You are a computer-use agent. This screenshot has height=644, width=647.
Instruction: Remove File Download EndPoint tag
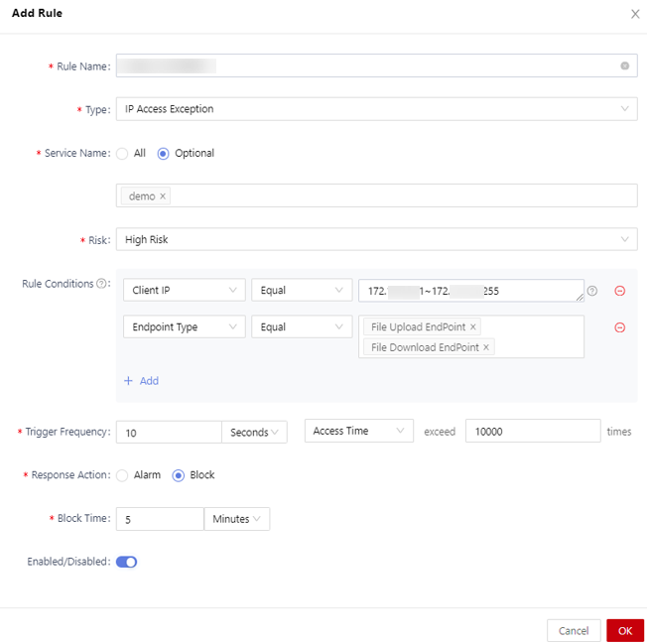pyautogui.click(x=486, y=347)
